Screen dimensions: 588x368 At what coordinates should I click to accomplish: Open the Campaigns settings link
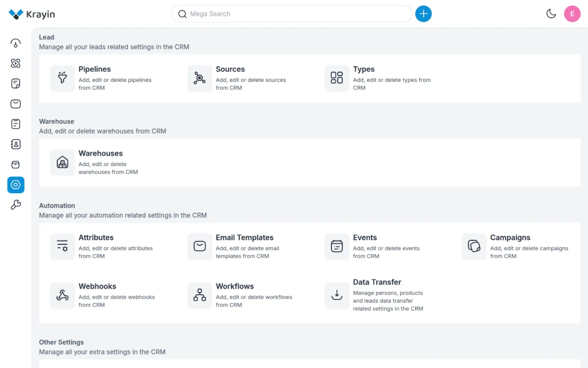point(510,237)
